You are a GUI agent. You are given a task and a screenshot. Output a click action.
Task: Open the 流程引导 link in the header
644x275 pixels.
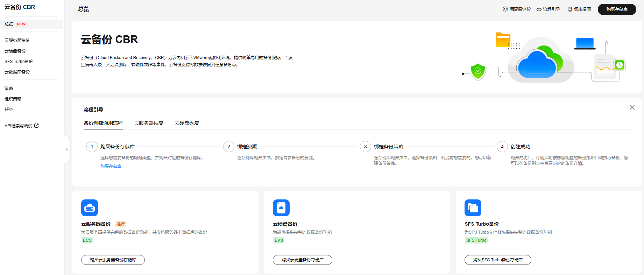552,9
